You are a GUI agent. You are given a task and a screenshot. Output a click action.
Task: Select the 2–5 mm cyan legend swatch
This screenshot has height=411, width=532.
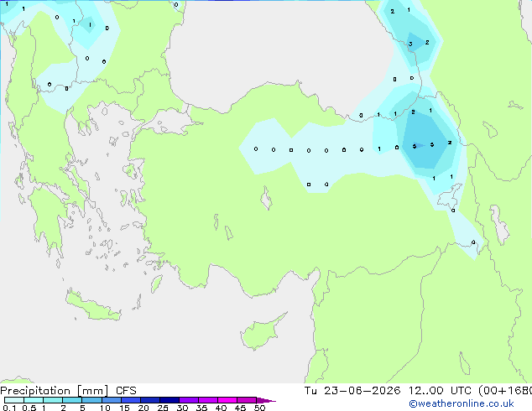[x=72, y=400]
